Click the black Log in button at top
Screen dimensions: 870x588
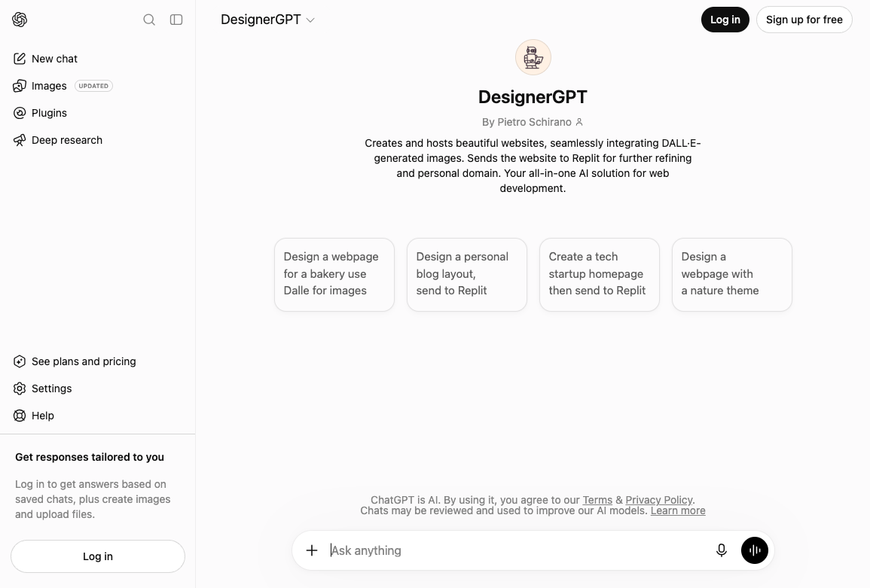pyautogui.click(x=725, y=20)
